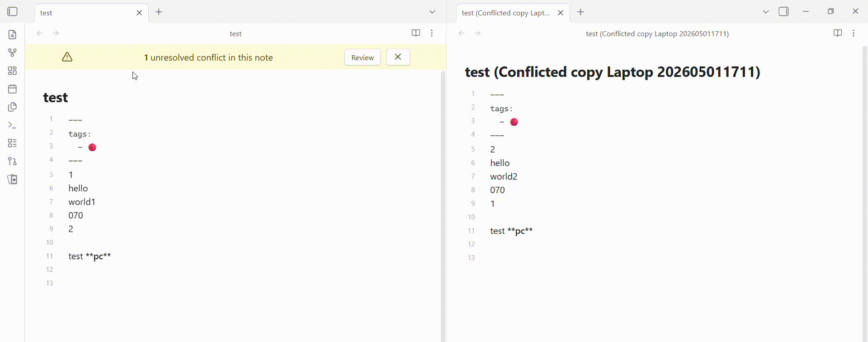Click the red circle tag in left note
Image resolution: width=868 pixels, height=342 pixels.
click(x=92, y=147)
